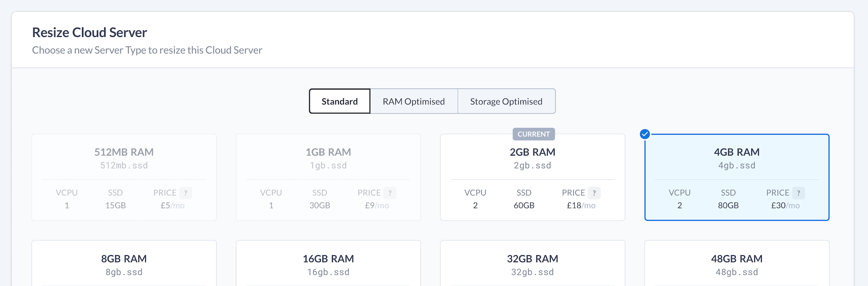Image resolution: width=868 pixels, height=286 pixels.
Task: Click the 60GB SSD value
Action: click(524, 206)
